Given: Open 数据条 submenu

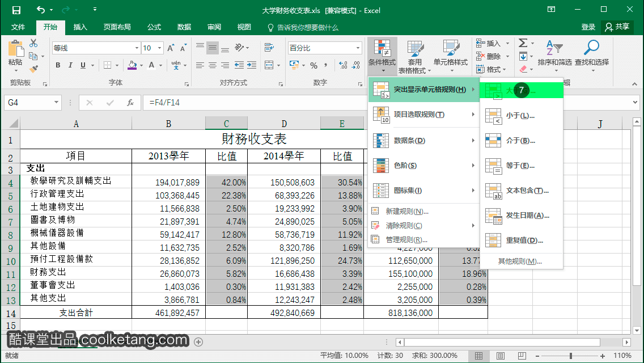Looking at the screenshot, I should (423, 141).
